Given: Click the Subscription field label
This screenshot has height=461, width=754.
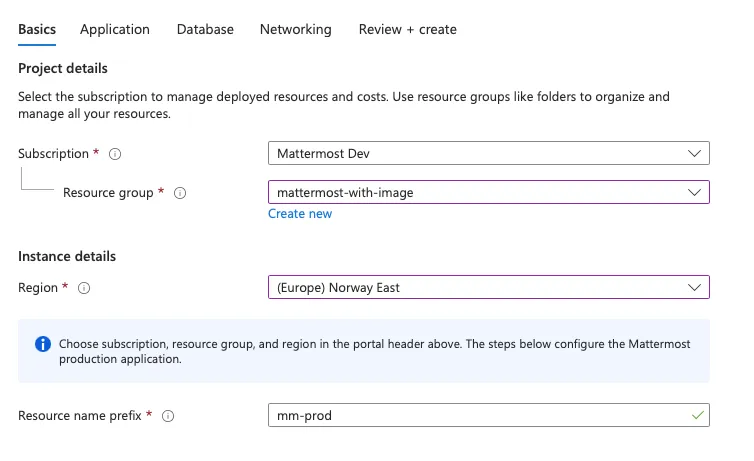Looking at the screenshot, I should click(53, 154).
